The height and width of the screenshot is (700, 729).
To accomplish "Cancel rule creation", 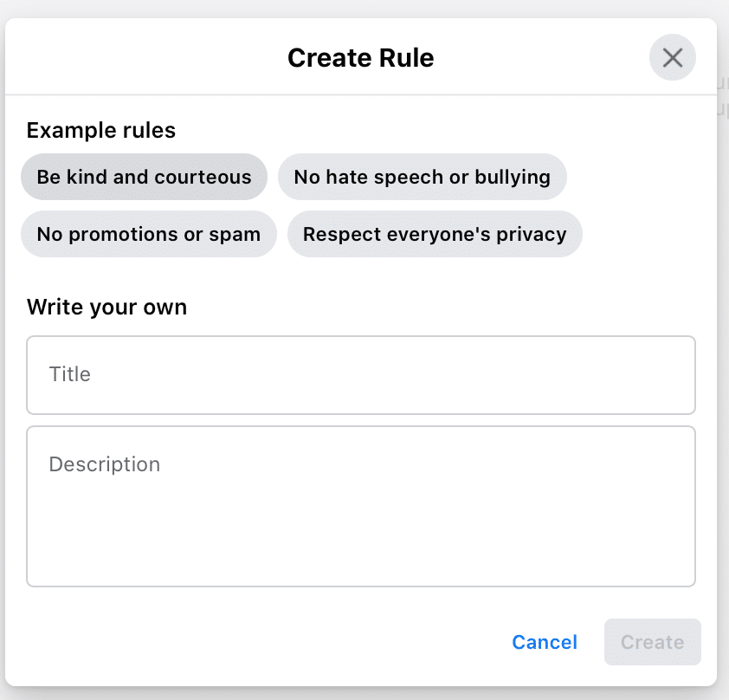I will point(545,642).
